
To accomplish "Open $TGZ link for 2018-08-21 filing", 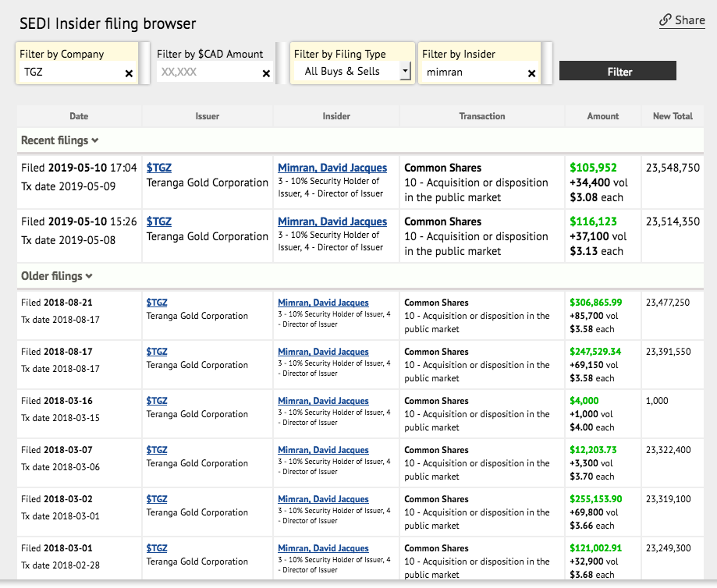I will pyautogui.click(x=157, y=303).
